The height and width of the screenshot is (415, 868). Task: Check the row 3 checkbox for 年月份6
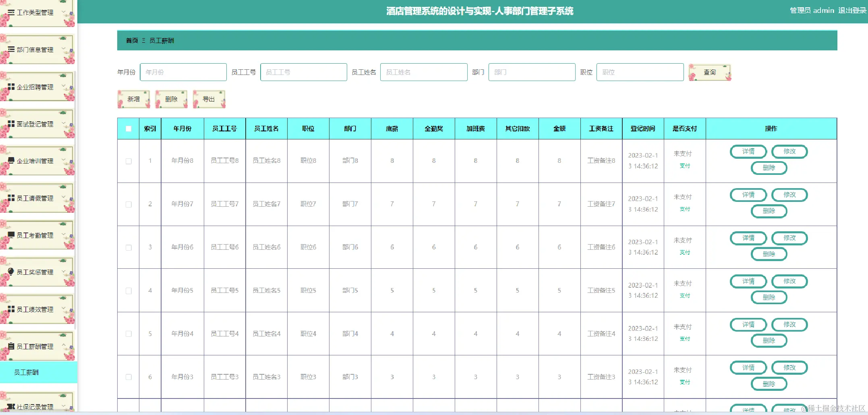tap(128, 247)
